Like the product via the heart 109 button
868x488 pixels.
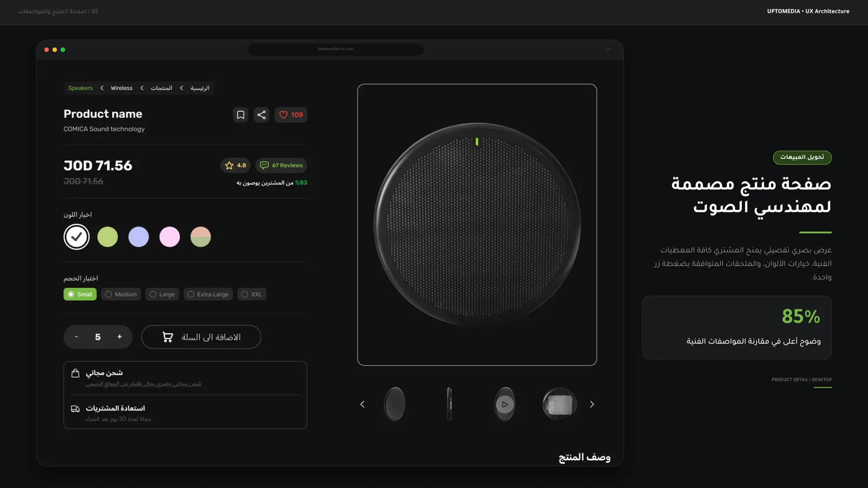(x=291, y=115)
